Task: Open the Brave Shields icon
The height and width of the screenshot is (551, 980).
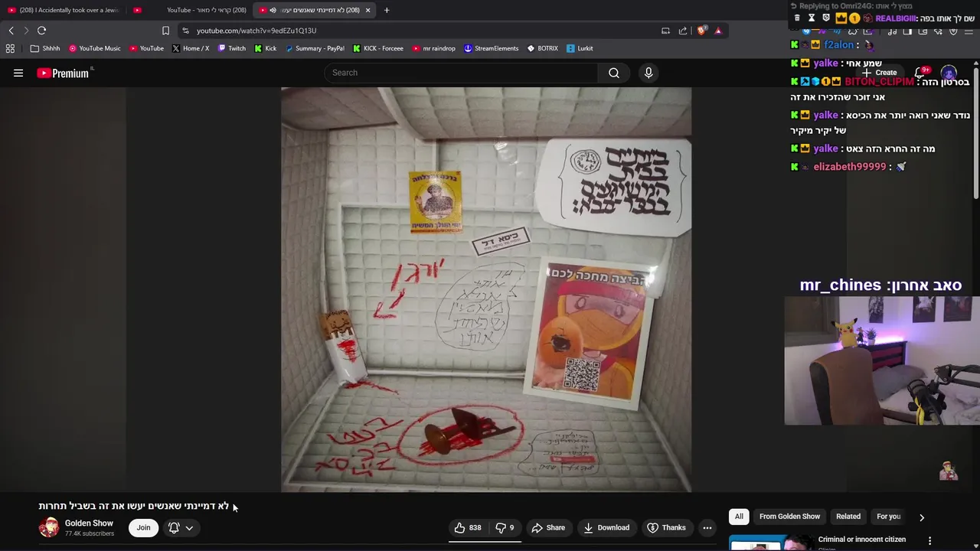Action: (x=701, y=31)
